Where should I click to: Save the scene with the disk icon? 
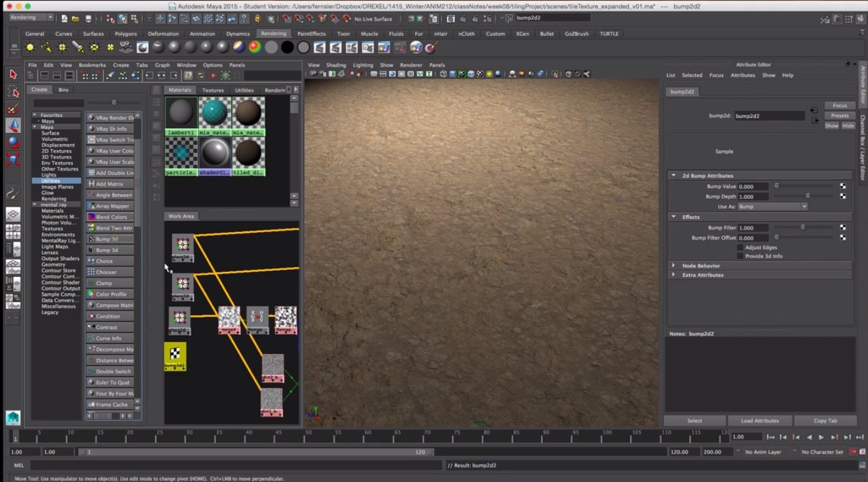[88, 19]
